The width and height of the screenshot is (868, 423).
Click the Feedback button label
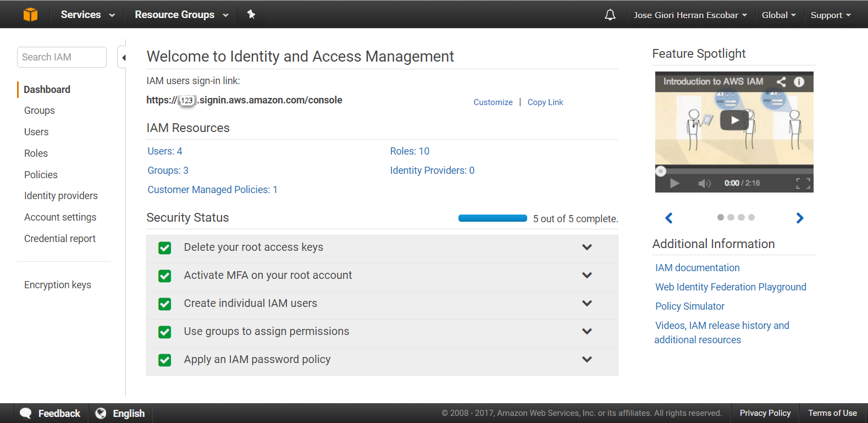59,414
